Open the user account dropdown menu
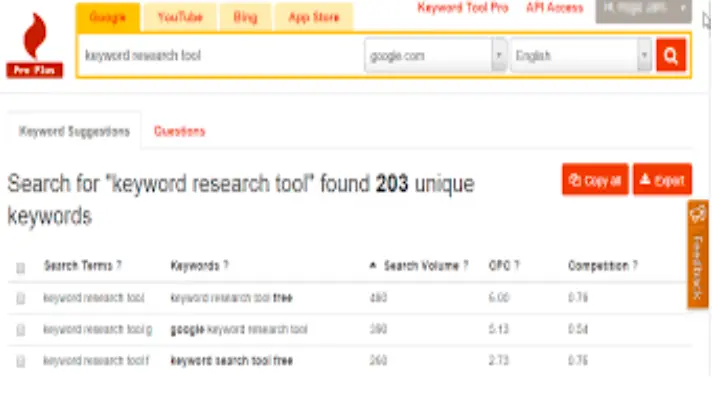 (643, 10)
